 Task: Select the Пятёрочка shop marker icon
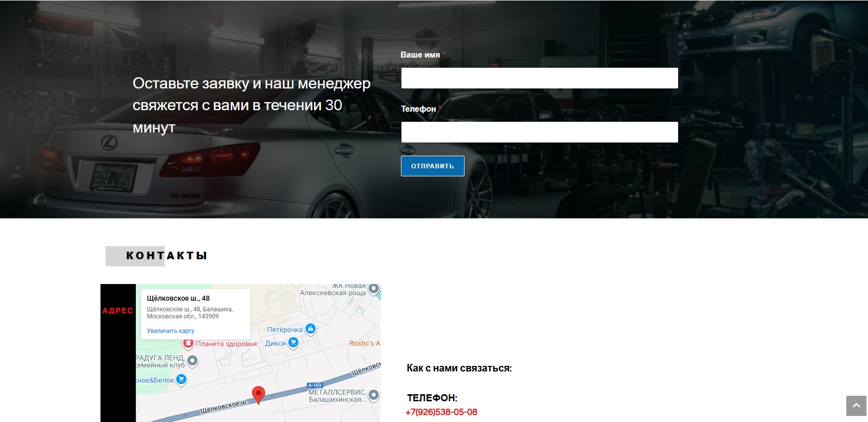pos(311,329)
